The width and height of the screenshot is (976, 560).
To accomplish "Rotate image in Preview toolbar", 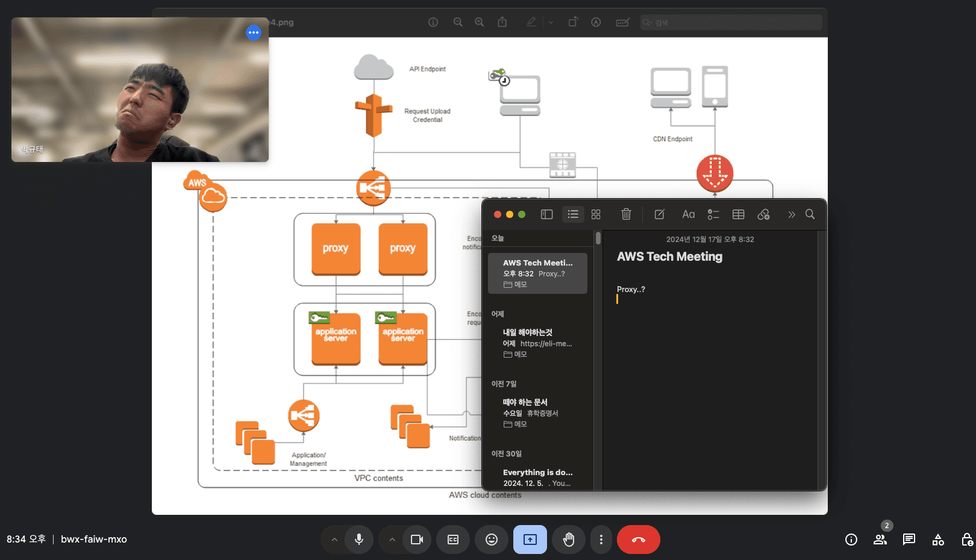I will (x=573, y=22).
